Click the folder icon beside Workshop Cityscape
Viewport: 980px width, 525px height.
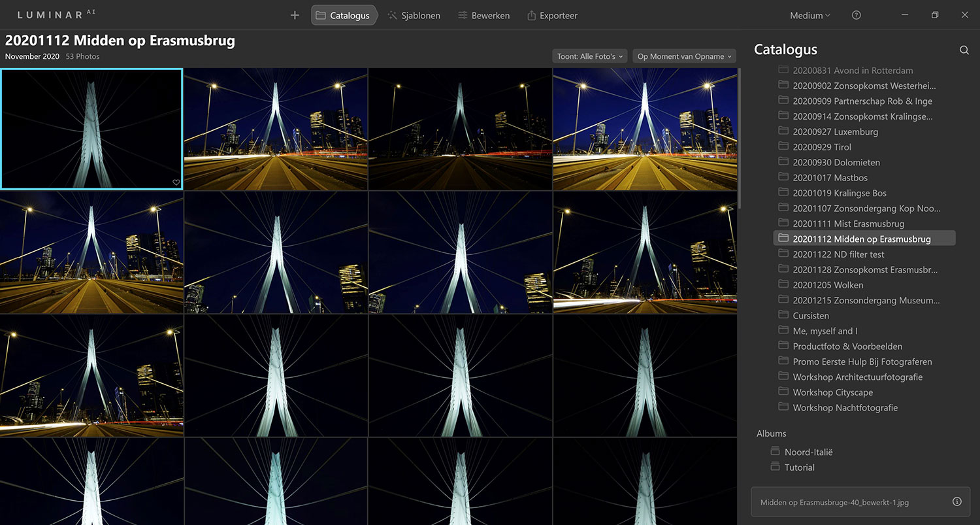[x=783, y=392]
